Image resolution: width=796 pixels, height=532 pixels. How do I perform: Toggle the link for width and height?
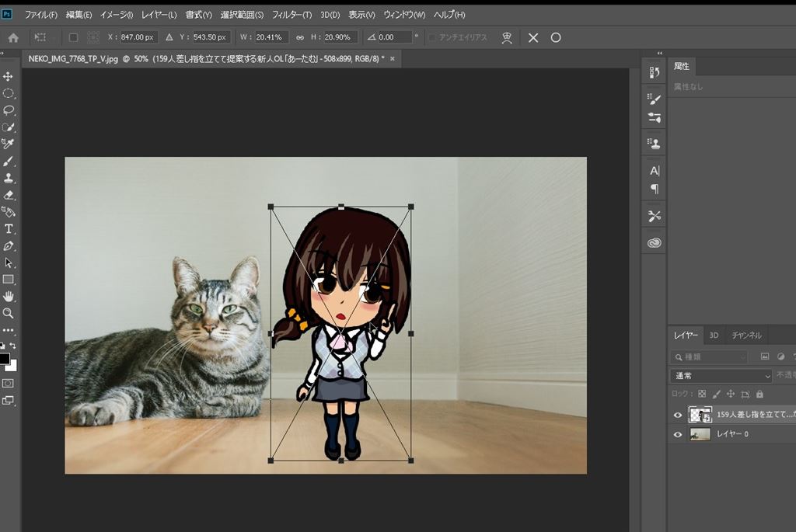pos(300,37)
